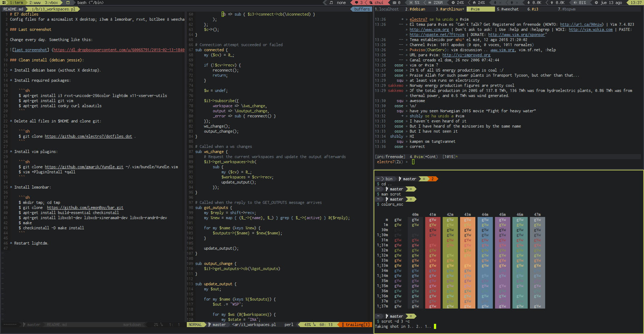Click the home partition 24% icon
This screenshot has width=644, height=334.
(474, 3)
